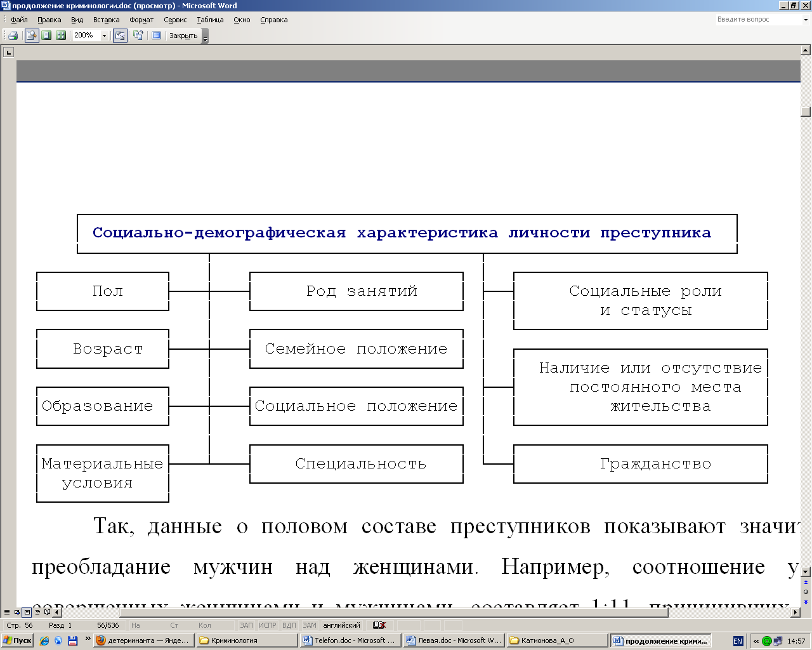The width and height of the screenshot is (812, 650).
Task: Open the Формат menu
Action: [141, 20]
